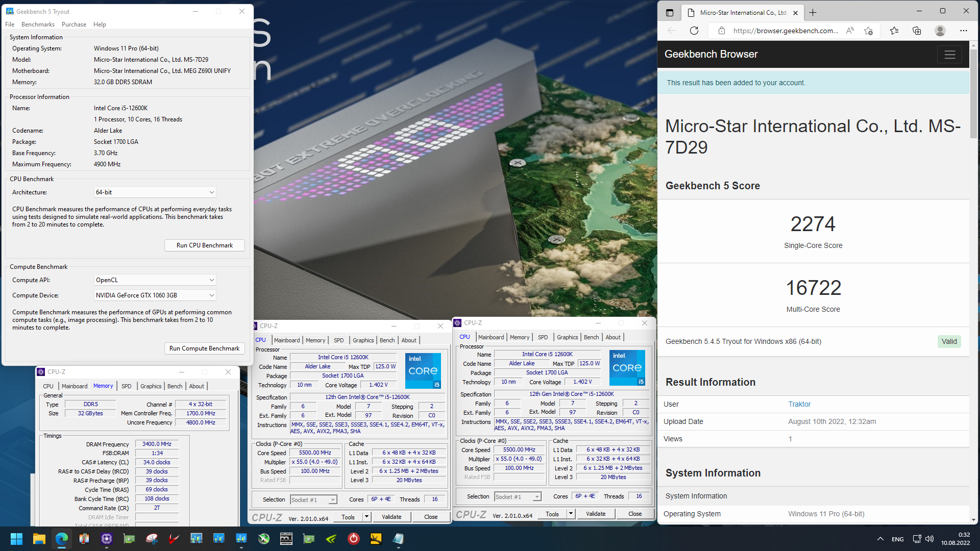Click the Edge page vertical scrollbar
The width and height of the screenshot is (980, 551).
[973, 93]
